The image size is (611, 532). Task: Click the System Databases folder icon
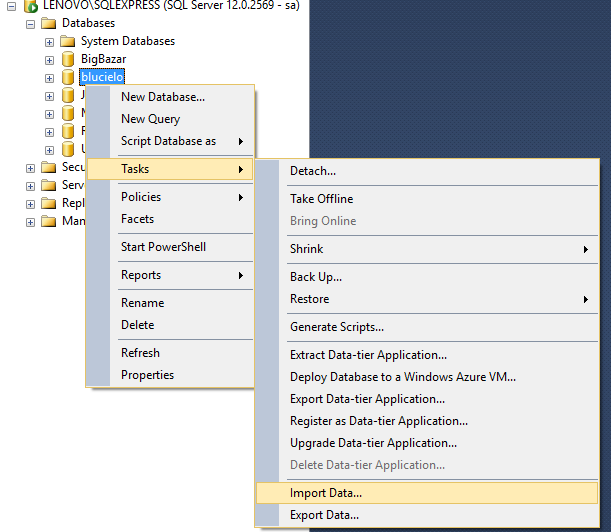pos(67,41)
